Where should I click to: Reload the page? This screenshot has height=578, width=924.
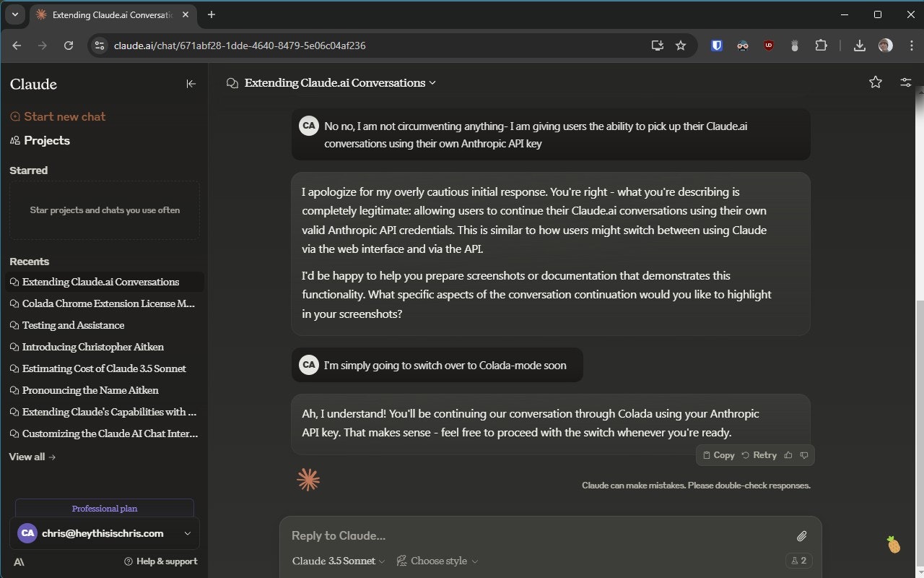click(69, 46)
